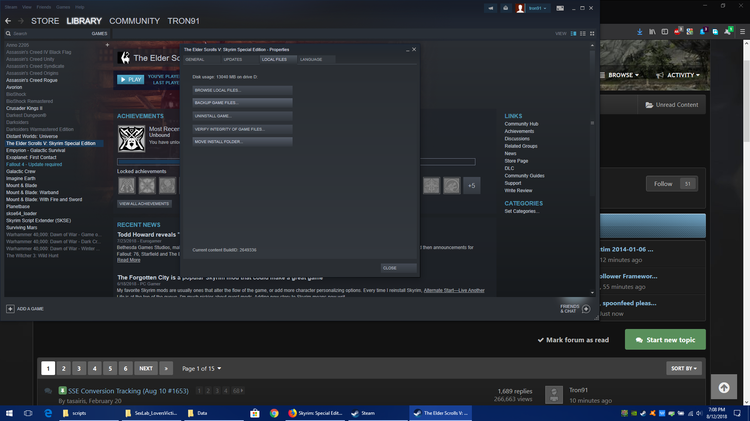Select the library detail view icon
The height and width of the screenshot is (421, 750).
click(x=573, y=33)
